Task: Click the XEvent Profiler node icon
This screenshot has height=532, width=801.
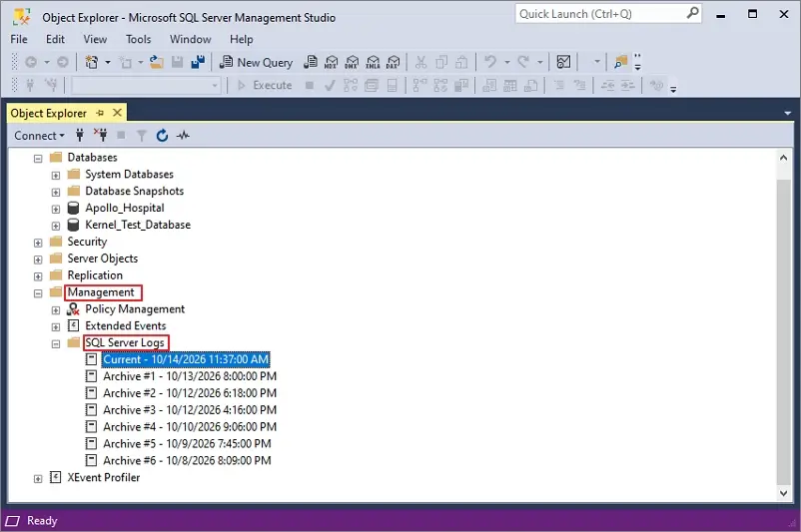Action: coord(56,477)
